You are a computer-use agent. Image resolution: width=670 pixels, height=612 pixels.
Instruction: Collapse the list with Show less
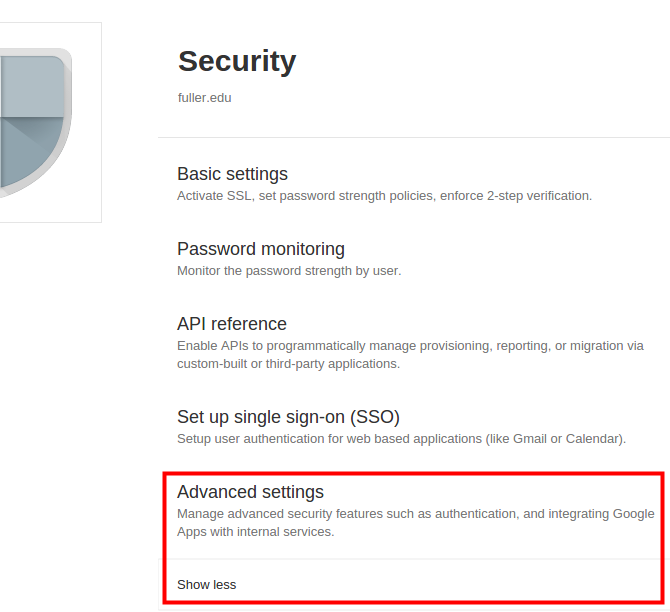[206, 585]
